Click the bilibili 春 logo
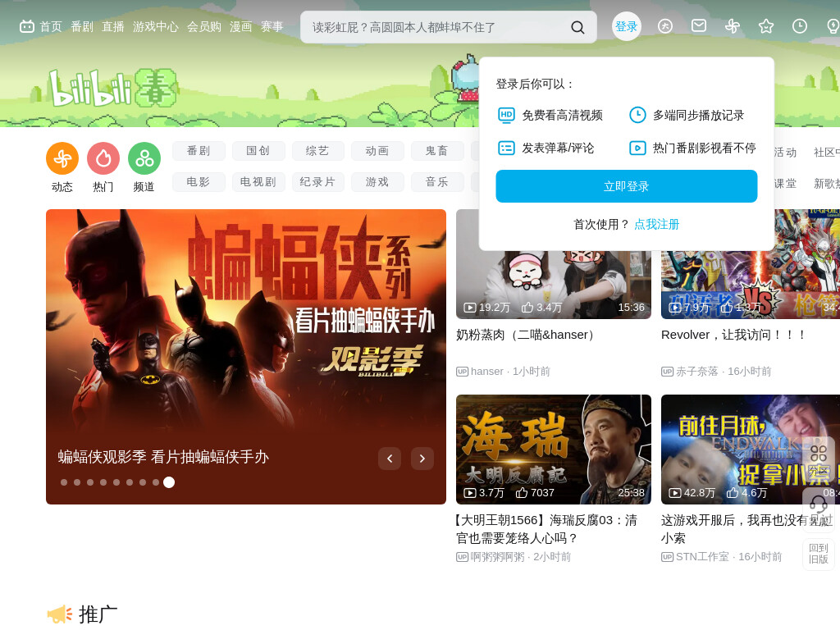 [x=112, y=87]
